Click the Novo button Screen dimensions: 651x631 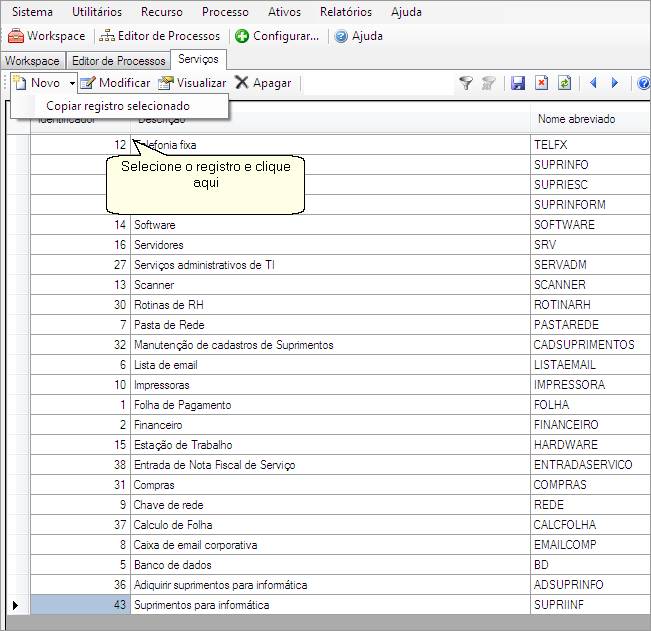click(38, 83)
